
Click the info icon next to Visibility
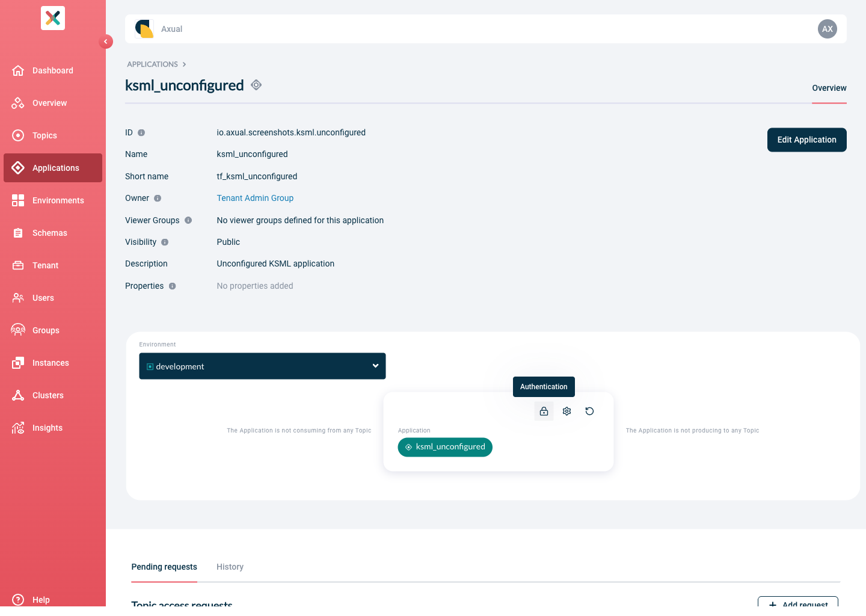(x=165, y=242)
